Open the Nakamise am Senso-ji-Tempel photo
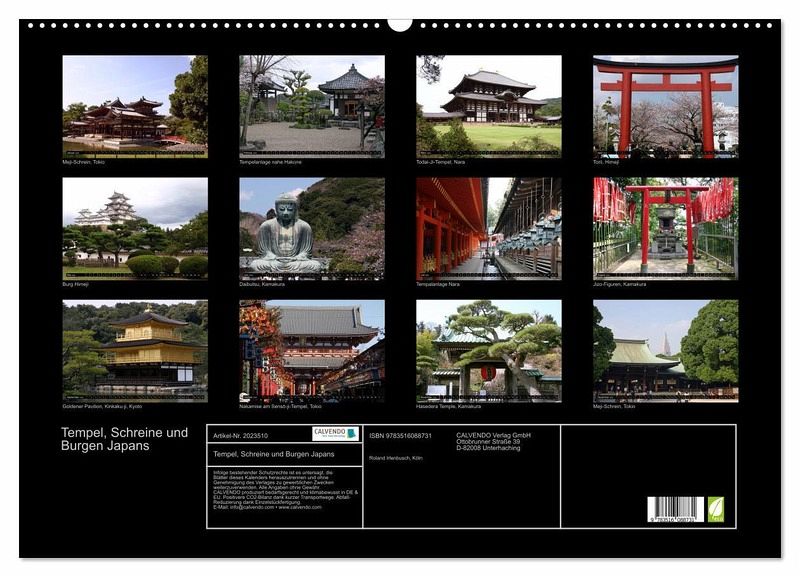 (x=312, y=351)
